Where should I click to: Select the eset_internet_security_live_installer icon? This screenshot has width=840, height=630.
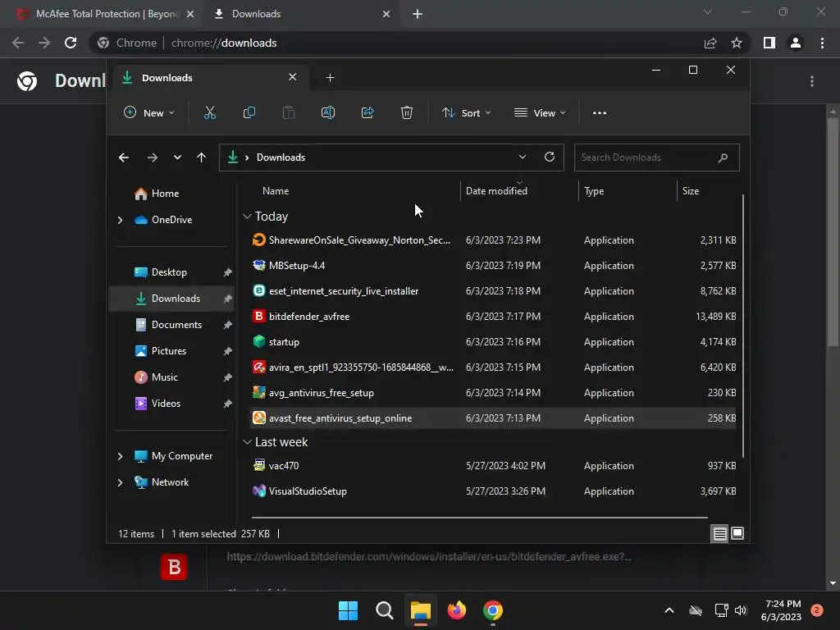[258, 291]
